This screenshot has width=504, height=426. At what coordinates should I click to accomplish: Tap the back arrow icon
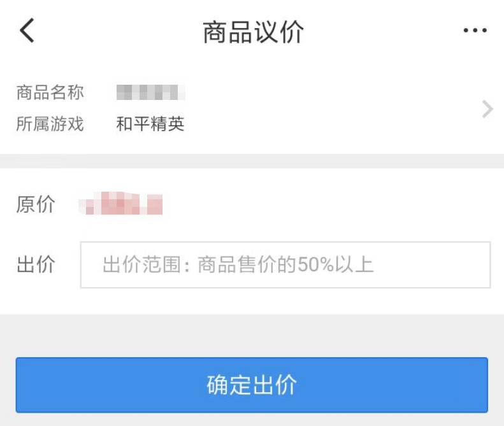pos(27,31)
